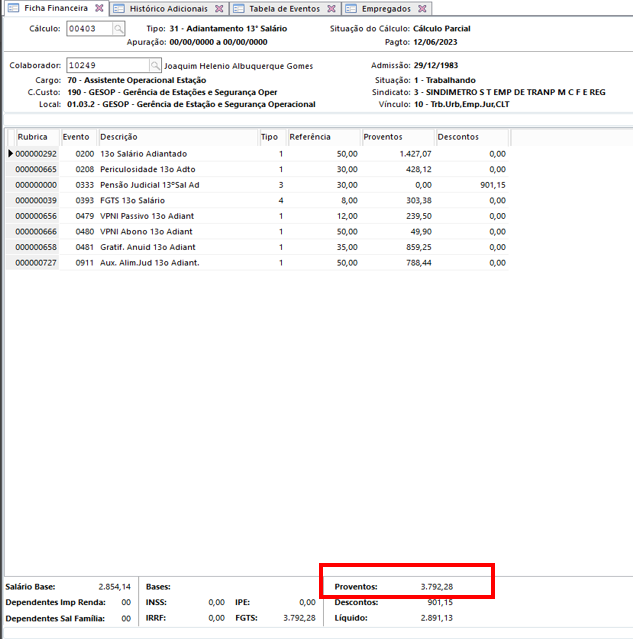This screenshot has width=633, height=639.
Task: Click evento cell 0911
Action: point(85,263)
